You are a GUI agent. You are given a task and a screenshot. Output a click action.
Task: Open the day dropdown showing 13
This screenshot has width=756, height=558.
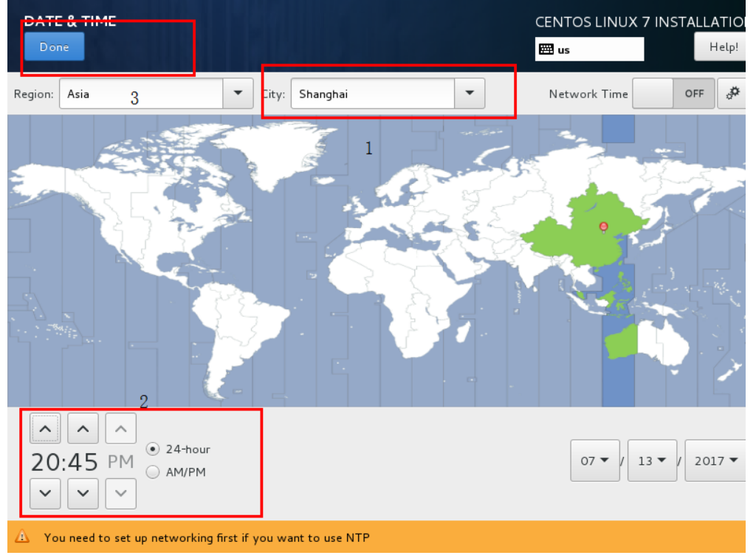[653, 461]
